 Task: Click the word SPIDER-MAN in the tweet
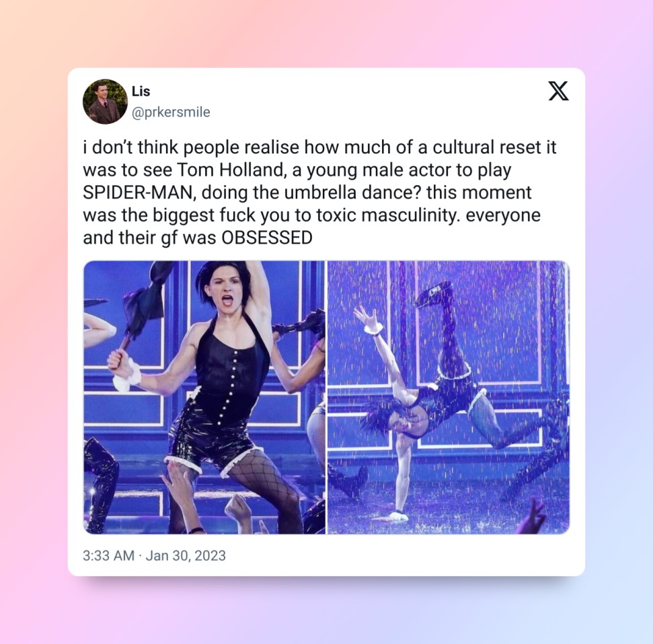138,192
